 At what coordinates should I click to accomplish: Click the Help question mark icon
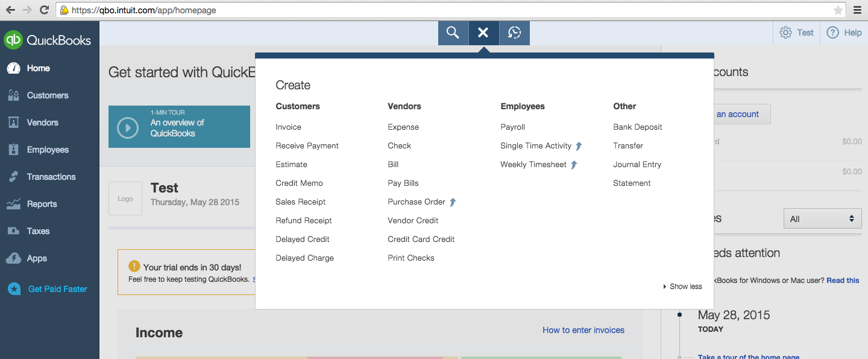click(832, 33)
